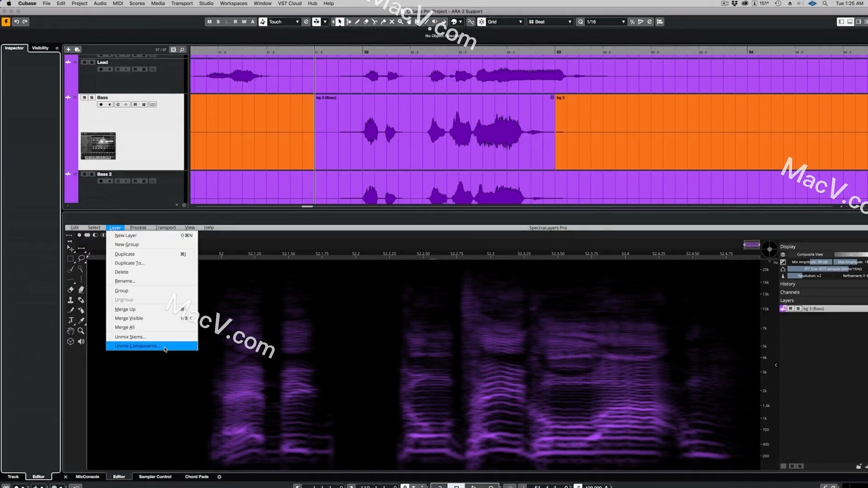The image size is (868, 488).
Task: Click bar 53 on the Cubase ruler
Action: pyautogui.click(x=558, y=52)
